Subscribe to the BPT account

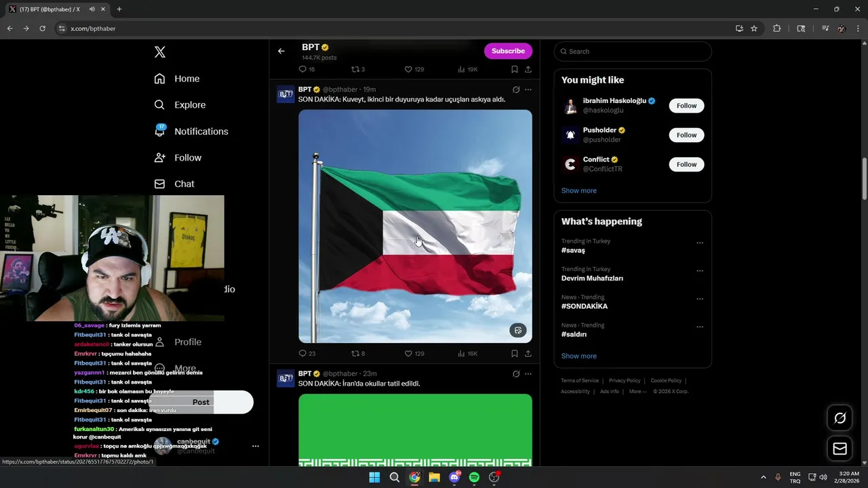508,51
